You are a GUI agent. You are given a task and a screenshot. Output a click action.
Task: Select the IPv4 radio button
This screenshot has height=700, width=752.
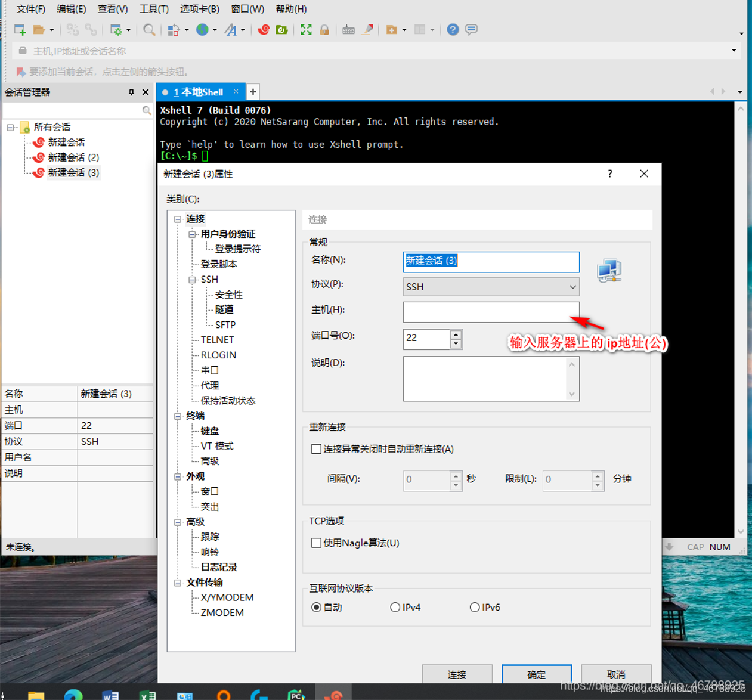(x=395, y=607)
